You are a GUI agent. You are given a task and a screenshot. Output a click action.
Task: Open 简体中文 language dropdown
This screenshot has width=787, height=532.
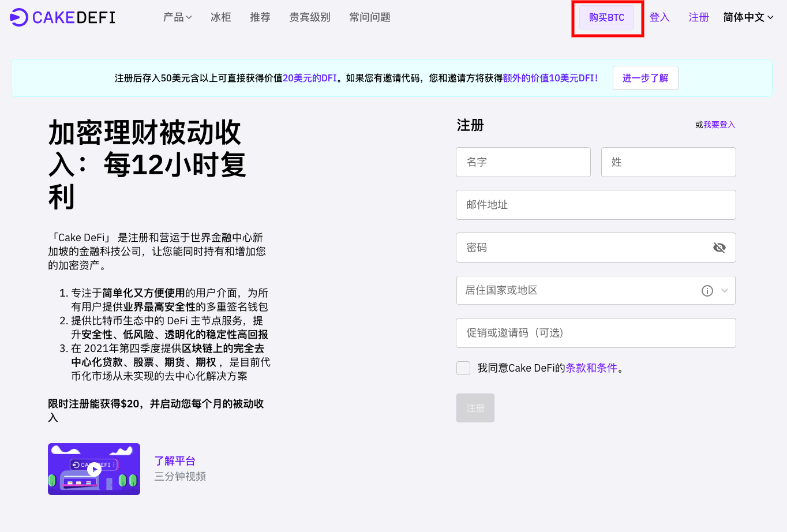(x=748, y=17)
